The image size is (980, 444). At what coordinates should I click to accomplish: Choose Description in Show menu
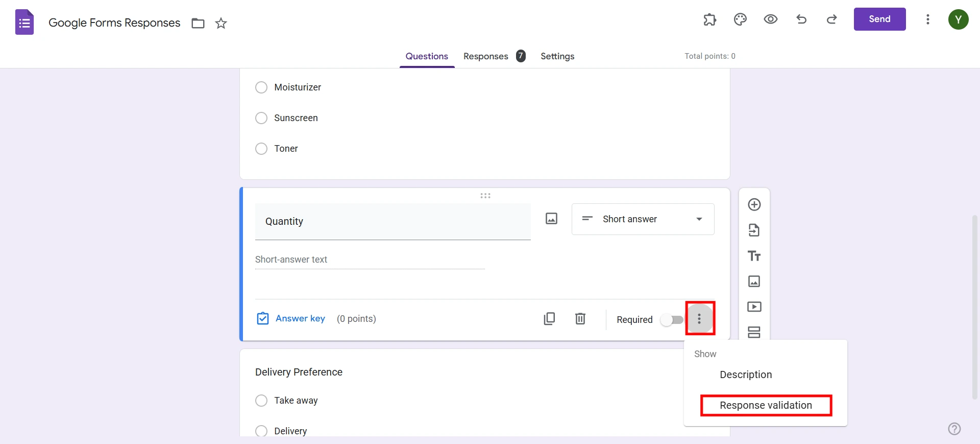746,375
